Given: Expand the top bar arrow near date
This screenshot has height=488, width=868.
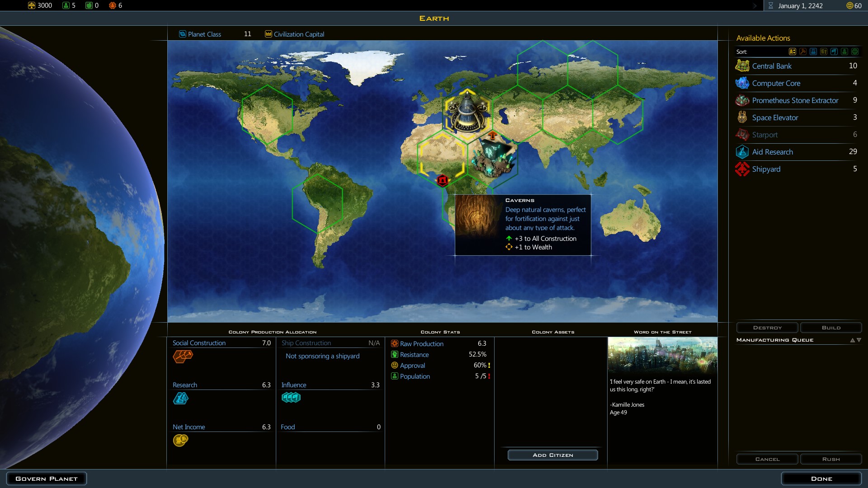Looking at the screenshot, I should click(x=755, y=6).
